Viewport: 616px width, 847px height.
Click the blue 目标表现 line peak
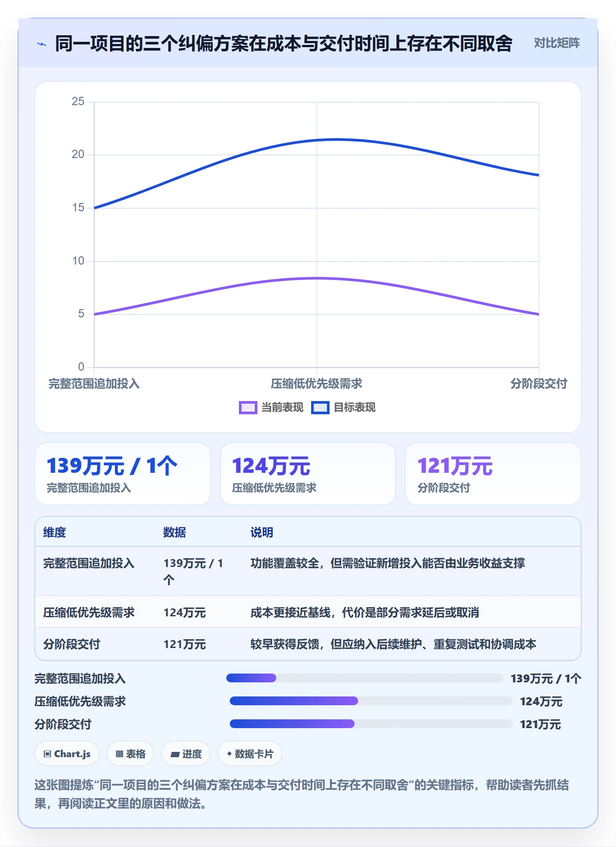click(x=336, y=140)
